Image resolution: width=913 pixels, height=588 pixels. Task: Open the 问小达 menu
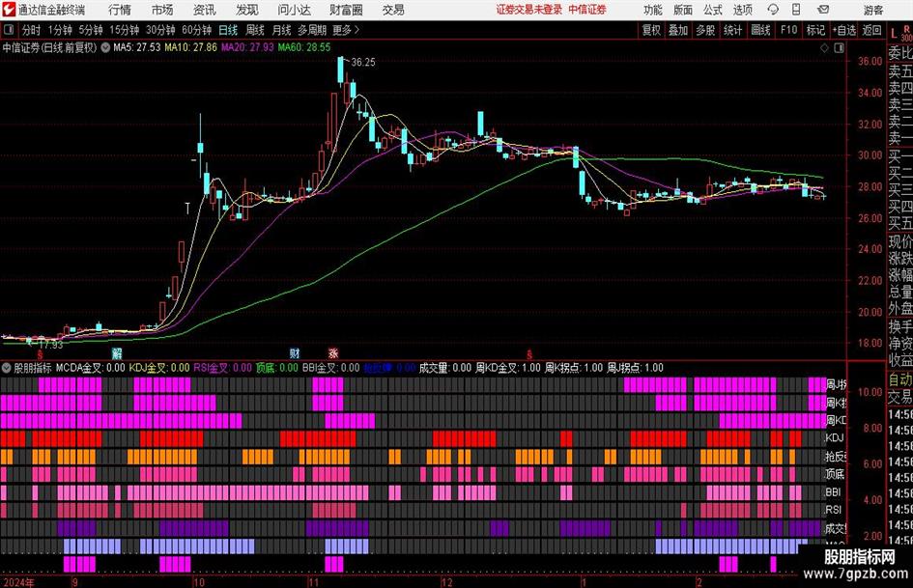tap(294, 10)
